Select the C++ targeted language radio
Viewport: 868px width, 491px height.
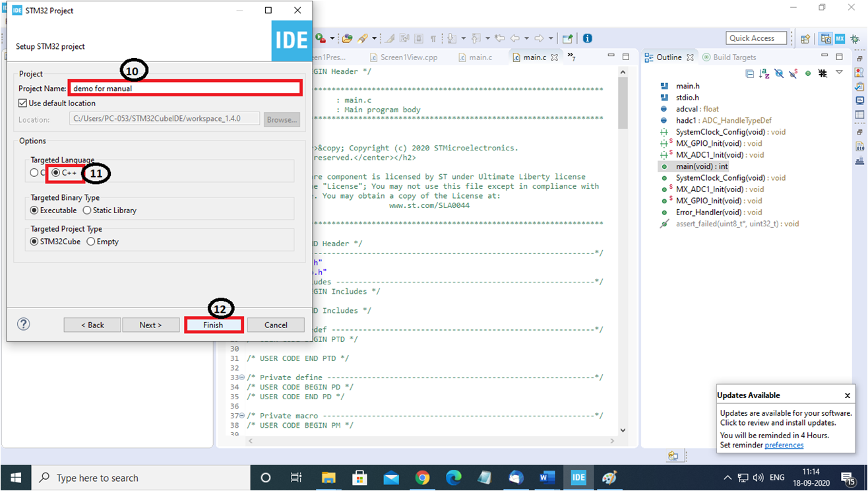pos(56,173)
